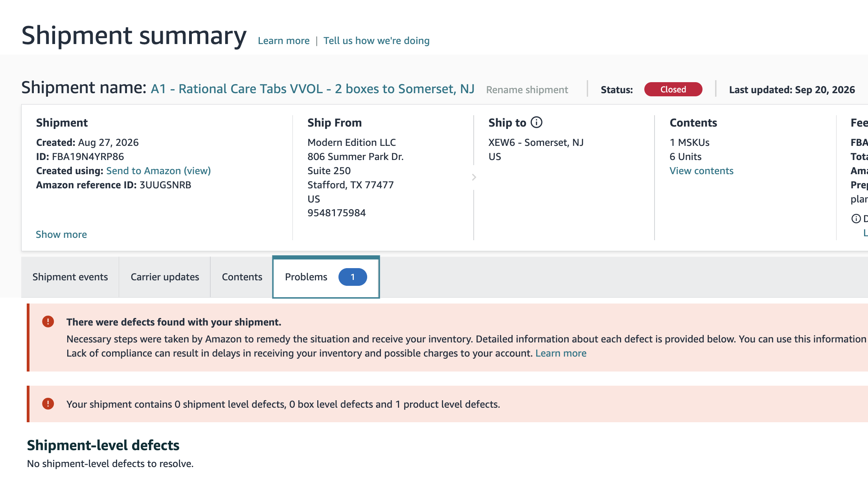This screenshot has width=868, height=493.
Task: Click Modern Edition LLC sender name
Action: click(x=351, y=142)
